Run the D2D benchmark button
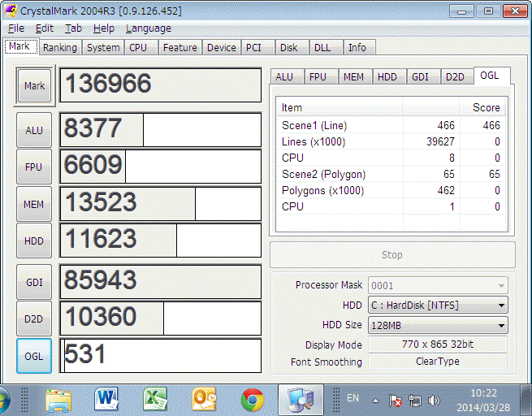 tap(34, 318)
